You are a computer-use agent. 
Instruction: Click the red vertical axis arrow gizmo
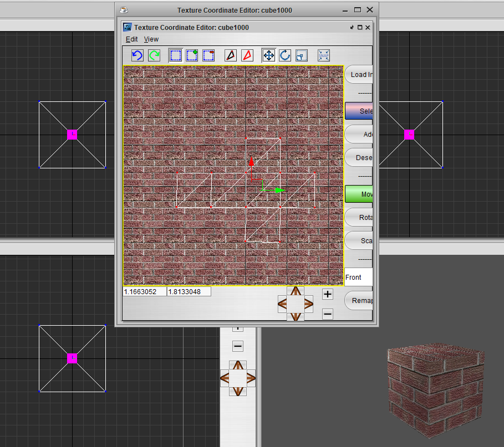point(251,161)
